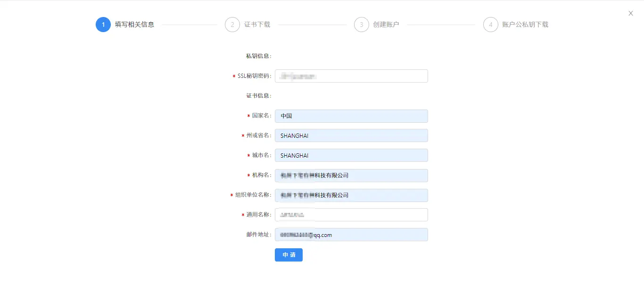644x295 pixels.
Task: Click the 账户公私钥下载 step label
Action: [x=525, y=25]
